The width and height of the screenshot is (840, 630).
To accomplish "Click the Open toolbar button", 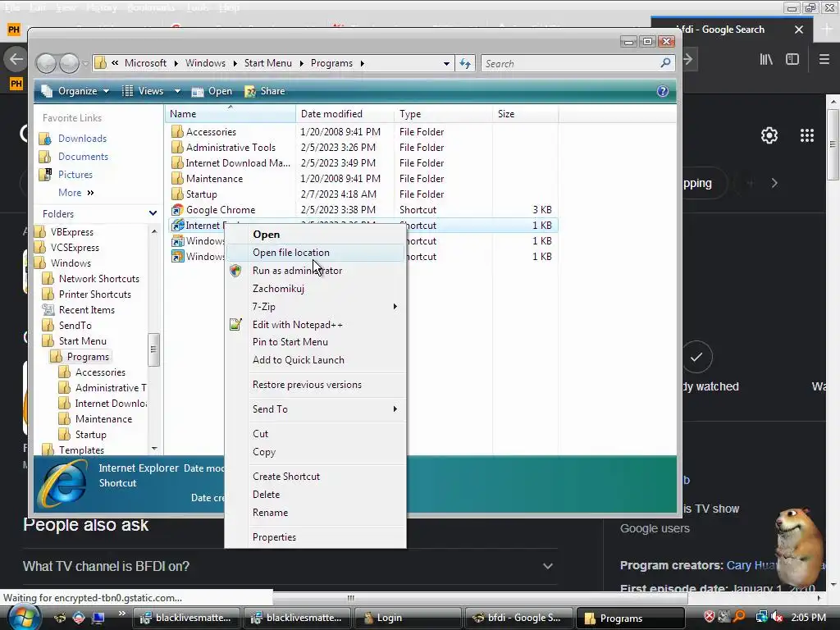I will (212, 91).
